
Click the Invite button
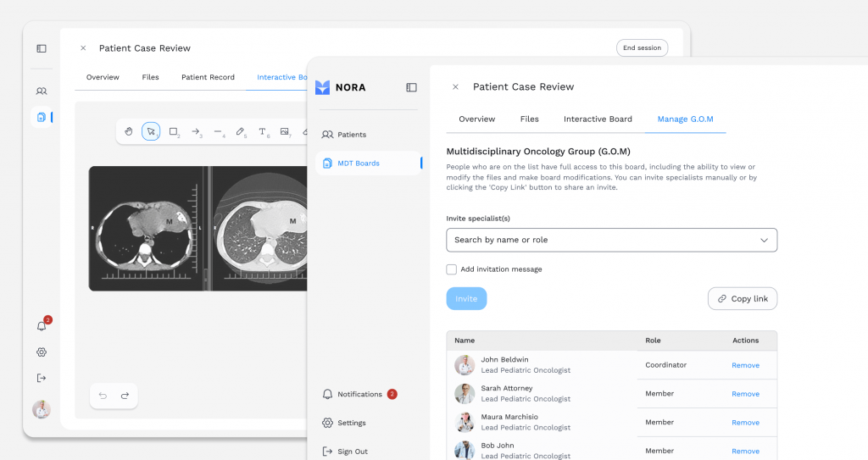[467, 299]
